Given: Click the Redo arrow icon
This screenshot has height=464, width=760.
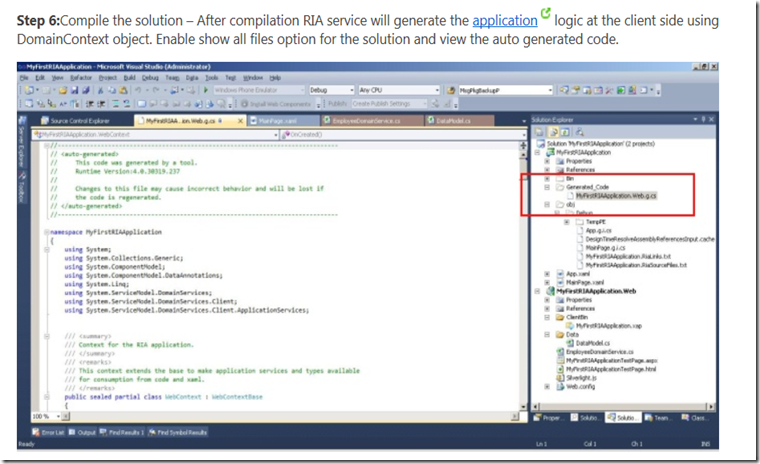Looking at the screenshot, I should [156, 90].
